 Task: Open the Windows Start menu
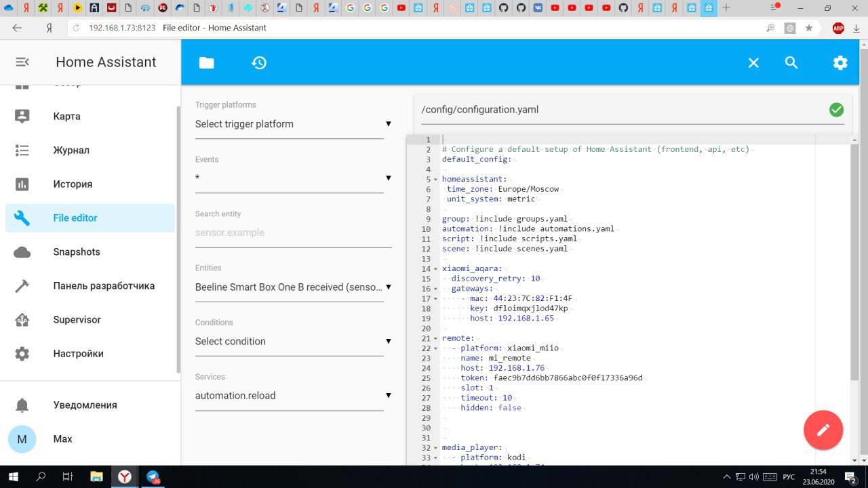(x=13, y=476)
